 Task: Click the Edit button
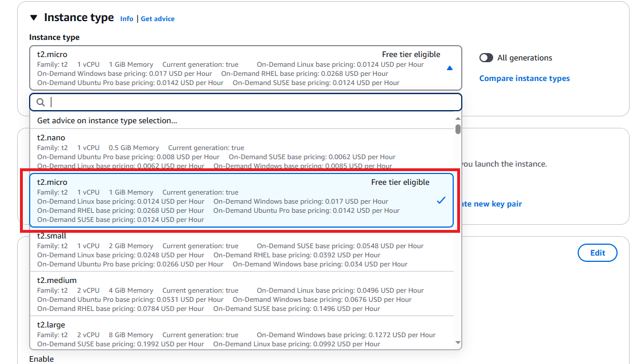point(598,253)
